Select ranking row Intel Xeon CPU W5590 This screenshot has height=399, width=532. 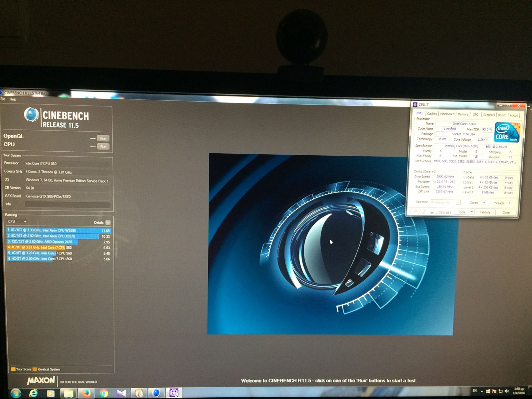pos(59,230)
